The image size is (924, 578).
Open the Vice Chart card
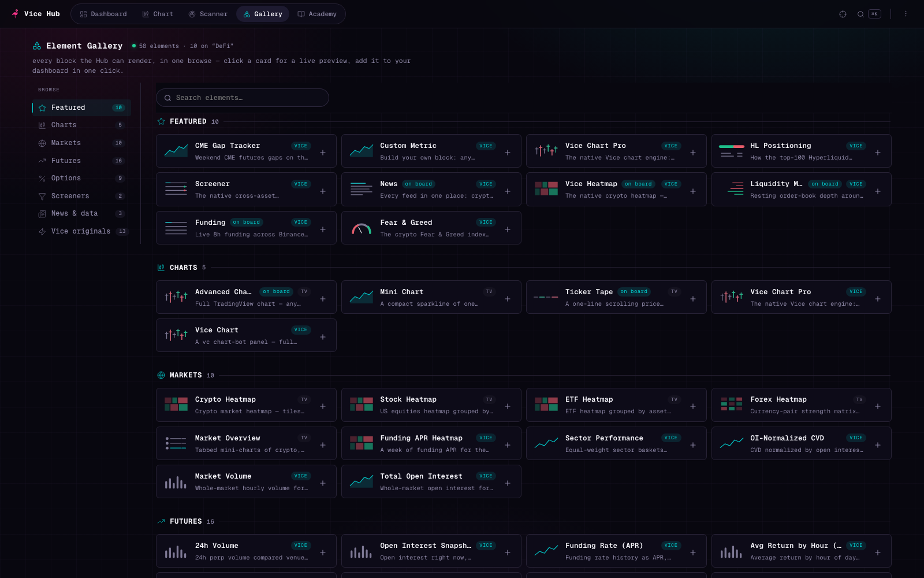[x=246, y=335]
